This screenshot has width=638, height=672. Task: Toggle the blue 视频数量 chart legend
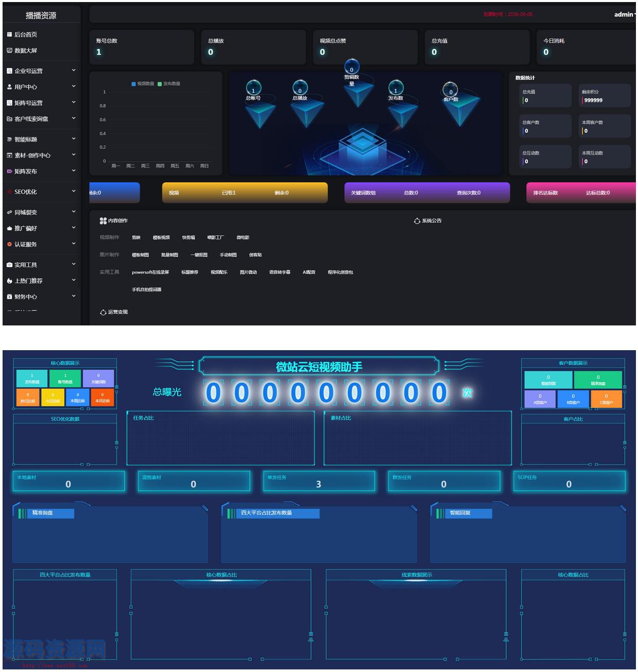coord(134,84)
